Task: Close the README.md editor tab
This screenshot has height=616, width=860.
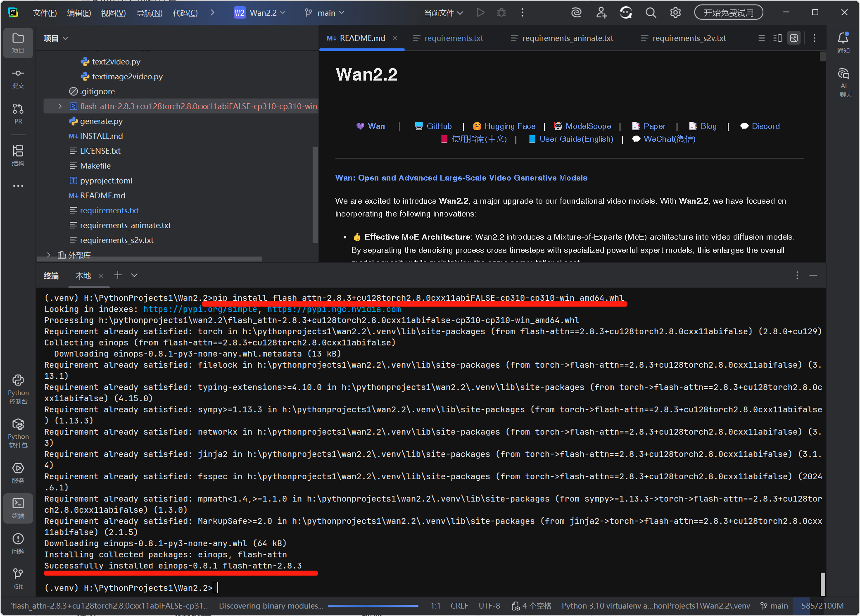Action: point(395,38)
